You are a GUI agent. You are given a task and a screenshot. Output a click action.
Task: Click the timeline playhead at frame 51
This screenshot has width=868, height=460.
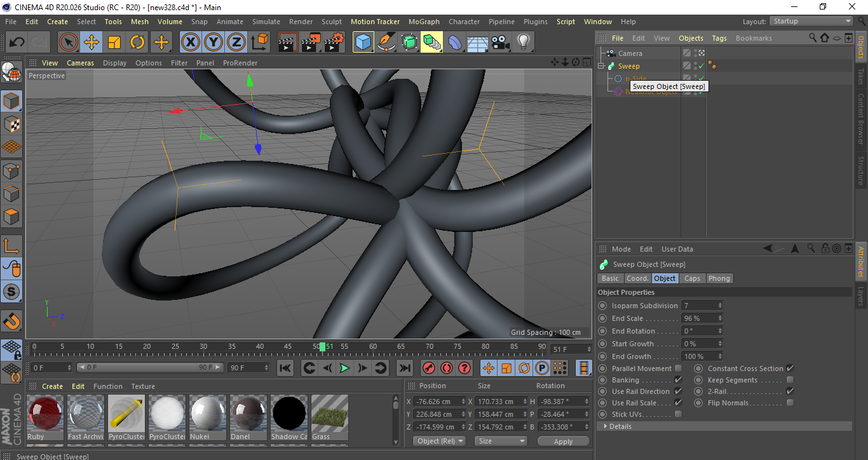(322, 346)
